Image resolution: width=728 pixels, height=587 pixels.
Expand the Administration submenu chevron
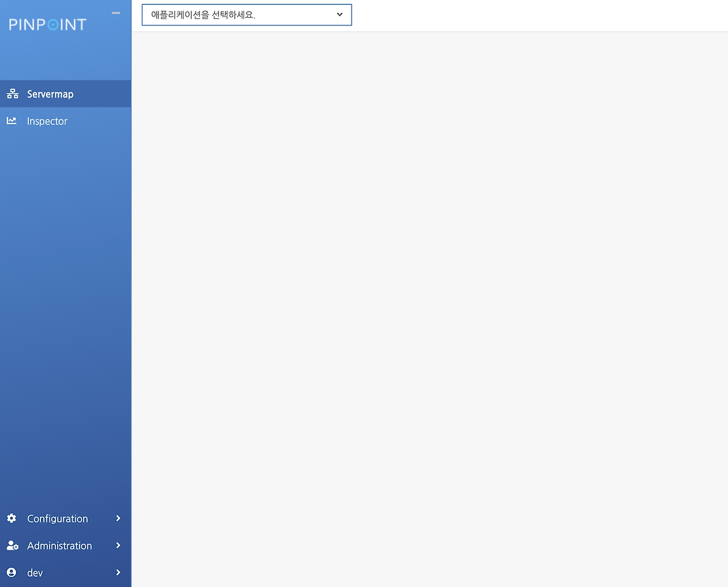pyautogui.click(x=118, y=545)
